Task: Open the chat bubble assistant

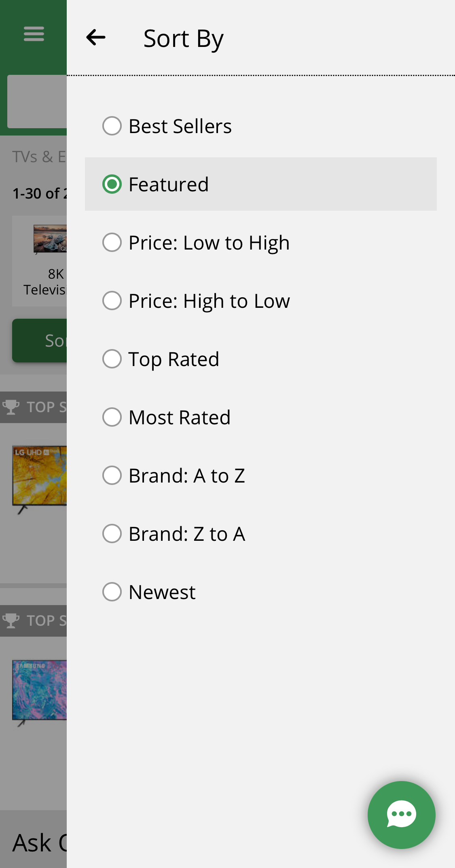Action: (x=401, y=814)
